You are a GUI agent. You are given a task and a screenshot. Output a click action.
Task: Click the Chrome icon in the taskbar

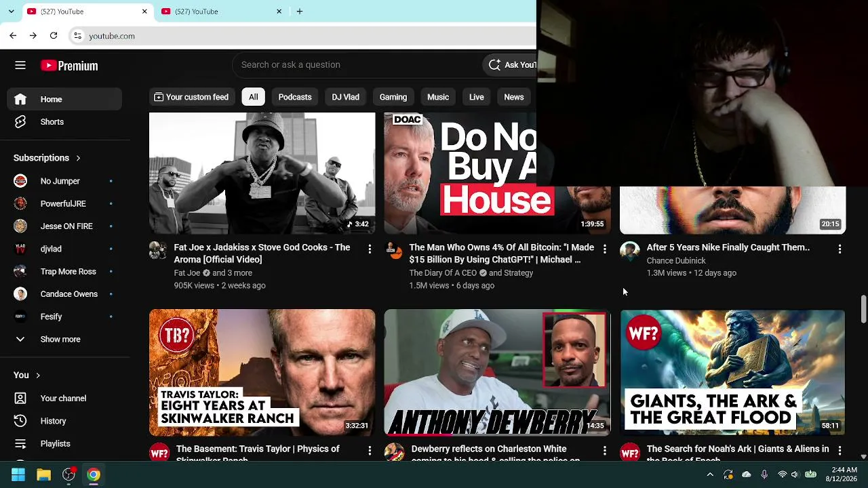[94, 474]
